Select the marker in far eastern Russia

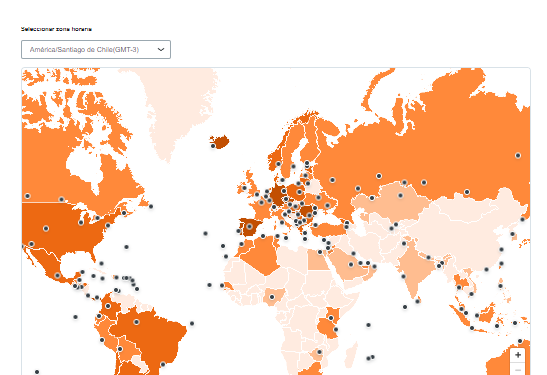coord(518,155)
